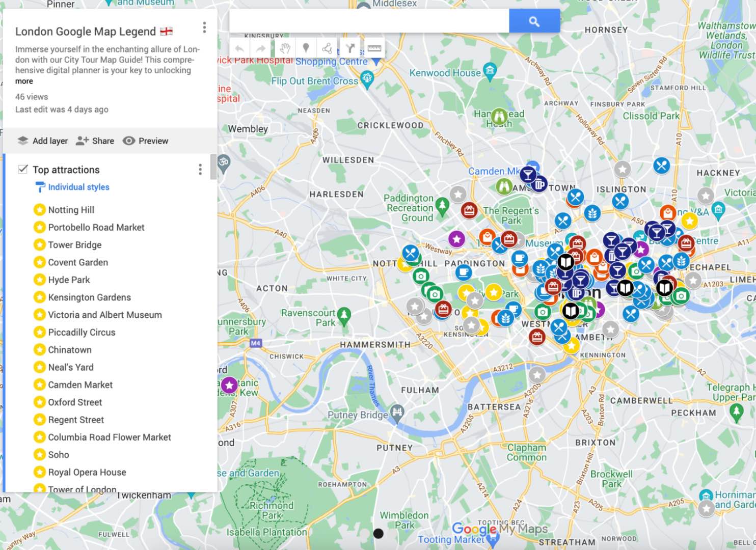756x550 pixels.
Task: Activate the ruler measure distances tool
Action: [374, 48]
